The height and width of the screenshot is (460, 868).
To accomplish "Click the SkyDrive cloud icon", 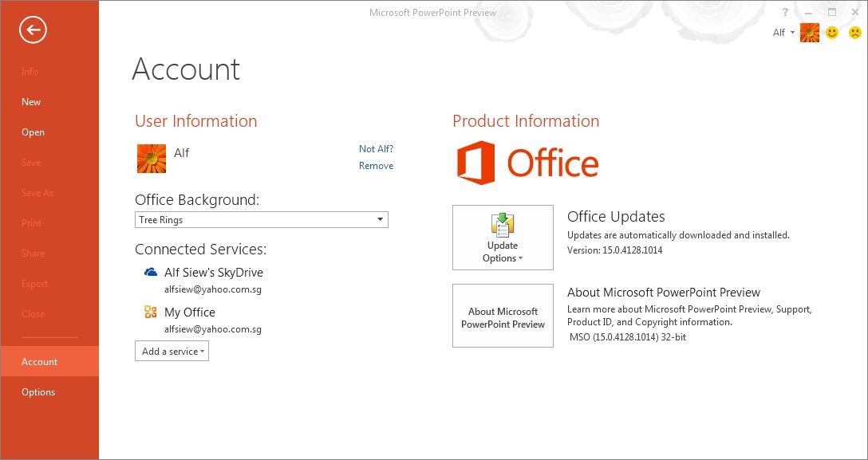I will coord(150,272).
